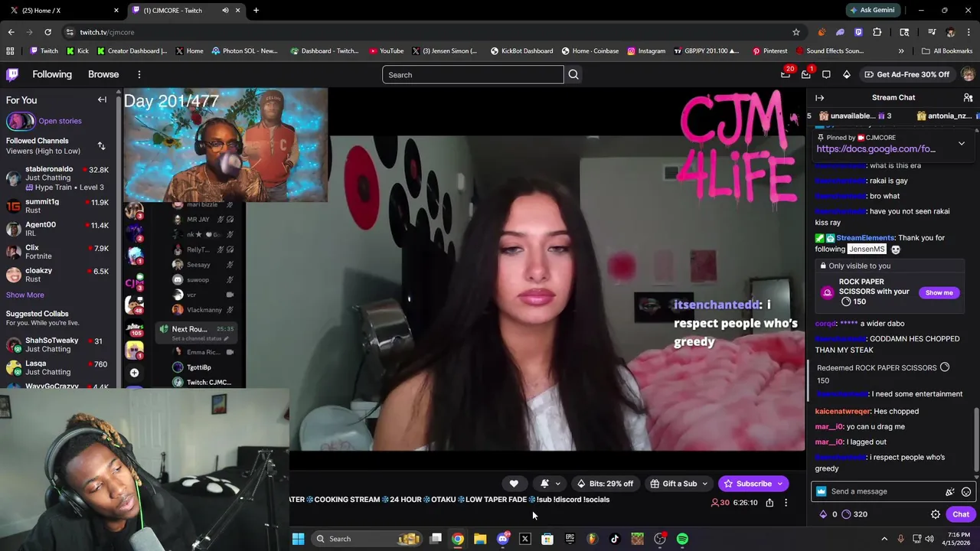Open the Twitch extension icon in Chrome toolbar

tap(858, 32)
